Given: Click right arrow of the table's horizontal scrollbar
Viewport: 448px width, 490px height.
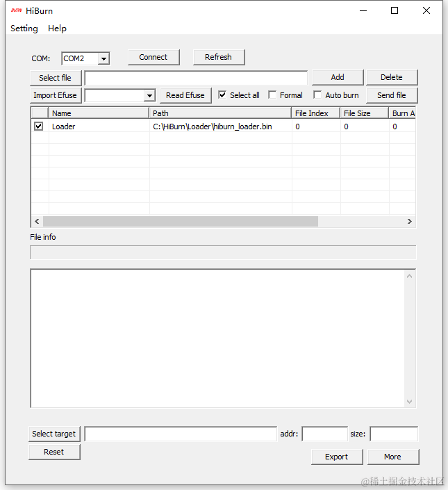Looking at the screenshot, I should (x=410, y=222).
